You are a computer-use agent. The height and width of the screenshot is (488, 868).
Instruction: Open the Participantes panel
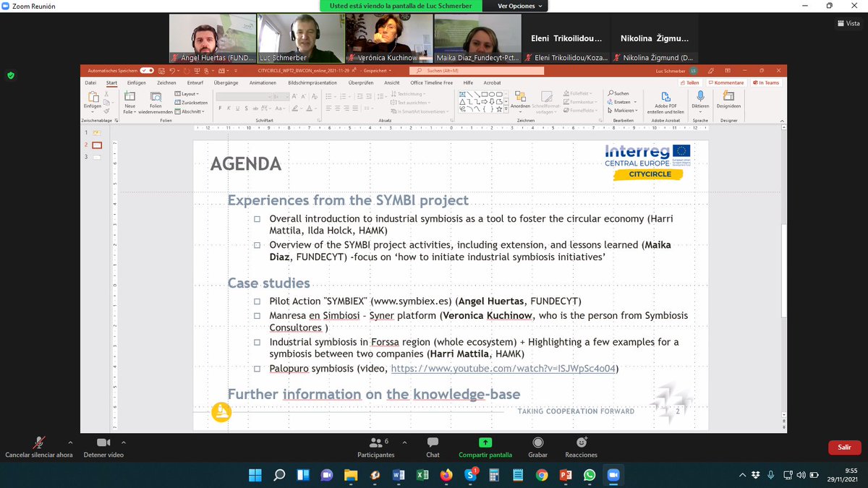375,447
